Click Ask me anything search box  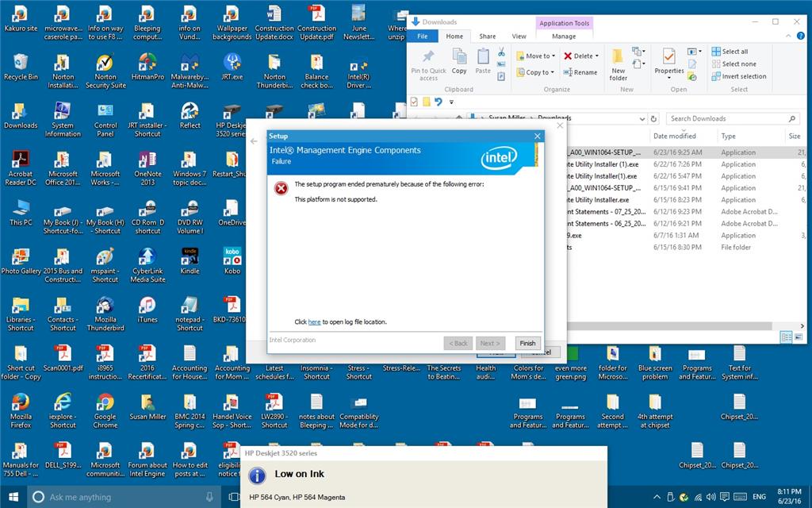tap(124, 497)
